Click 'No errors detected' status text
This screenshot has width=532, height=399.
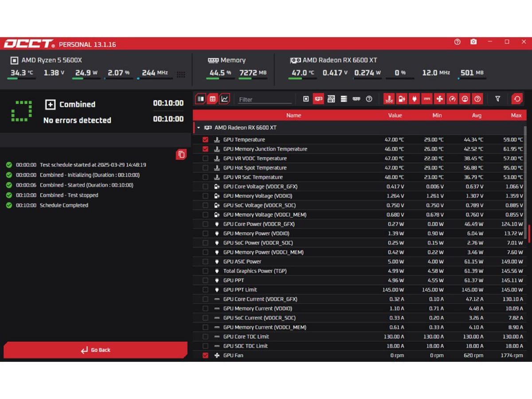77,120
